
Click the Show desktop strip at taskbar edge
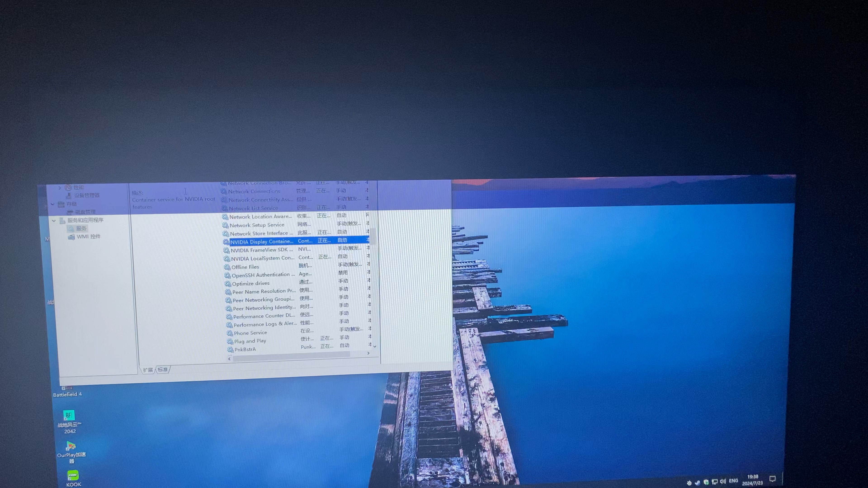pyautogui.click(x=782, y=478)
